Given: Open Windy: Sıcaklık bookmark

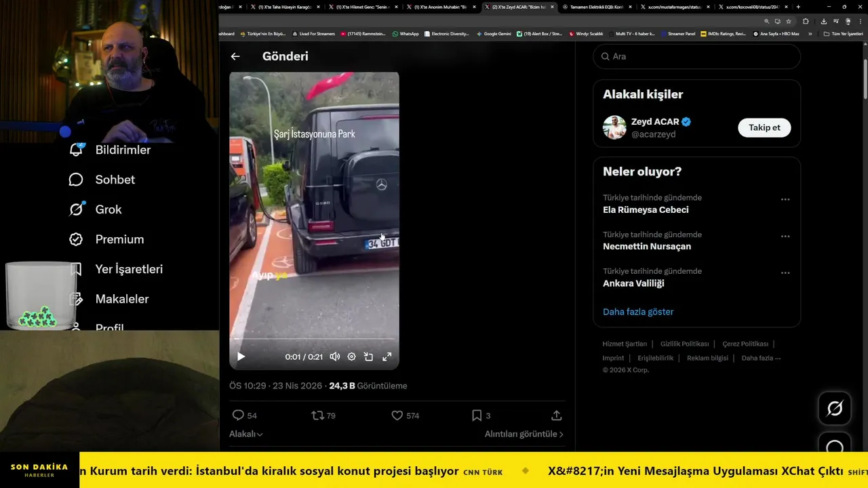Looking at the screenshot, I should [x=586, y=33].
